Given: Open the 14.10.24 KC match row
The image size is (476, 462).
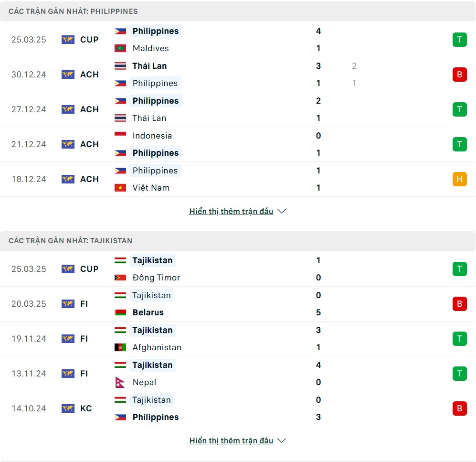Looking at the screenshot, I should click(238, 408).
